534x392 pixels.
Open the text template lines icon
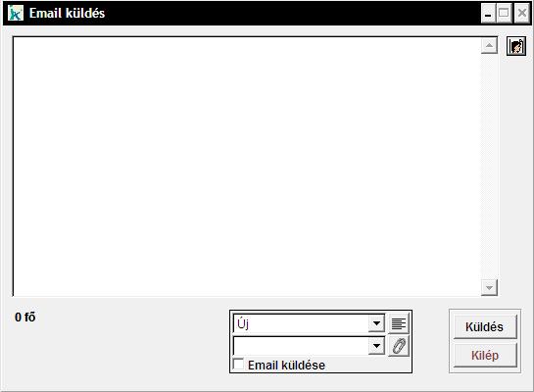coord(399,323)
